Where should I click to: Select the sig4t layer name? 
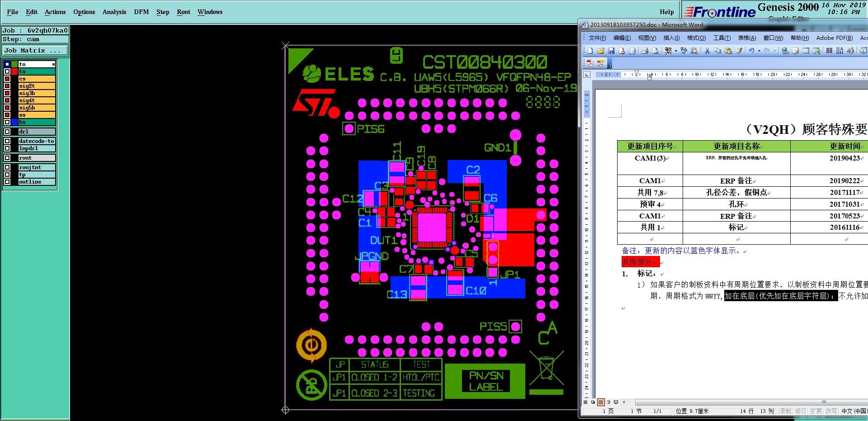[x=37, y=100]
